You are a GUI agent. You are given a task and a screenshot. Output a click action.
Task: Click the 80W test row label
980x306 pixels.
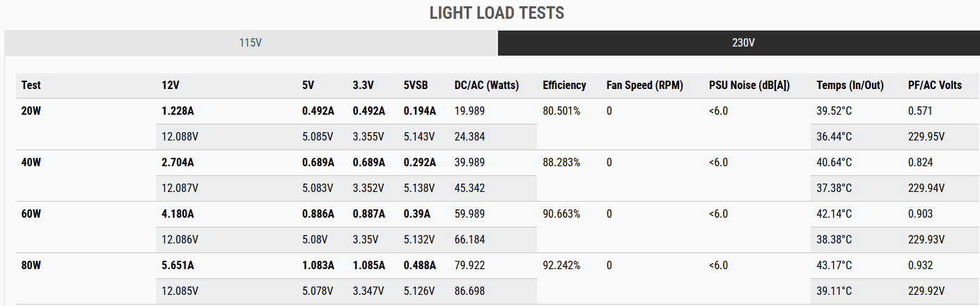(31, 266)
